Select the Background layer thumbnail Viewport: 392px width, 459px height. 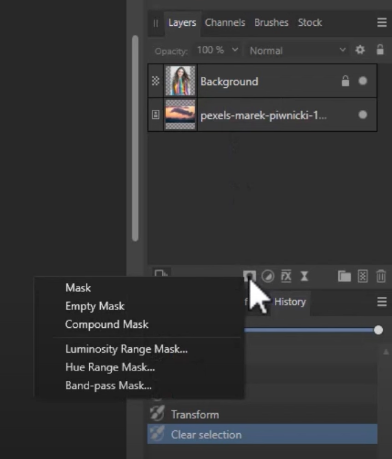click(180, 81)
